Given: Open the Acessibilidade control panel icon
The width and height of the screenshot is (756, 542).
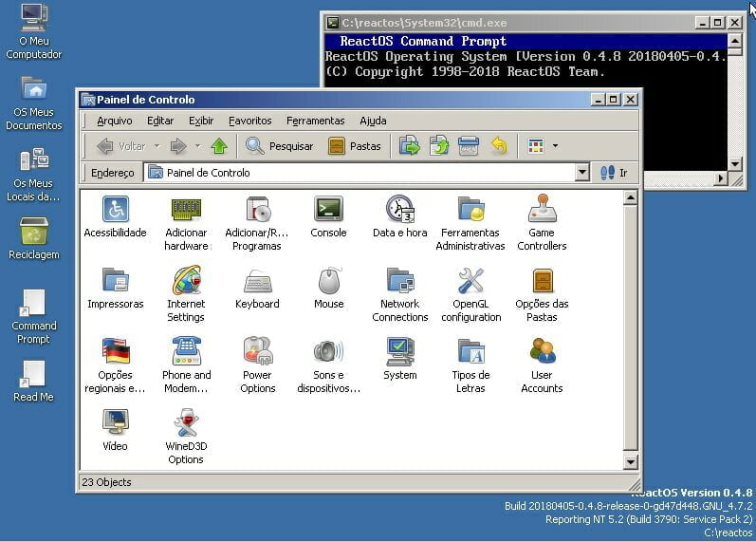Looking at the screenshot, I should (115, 209).
